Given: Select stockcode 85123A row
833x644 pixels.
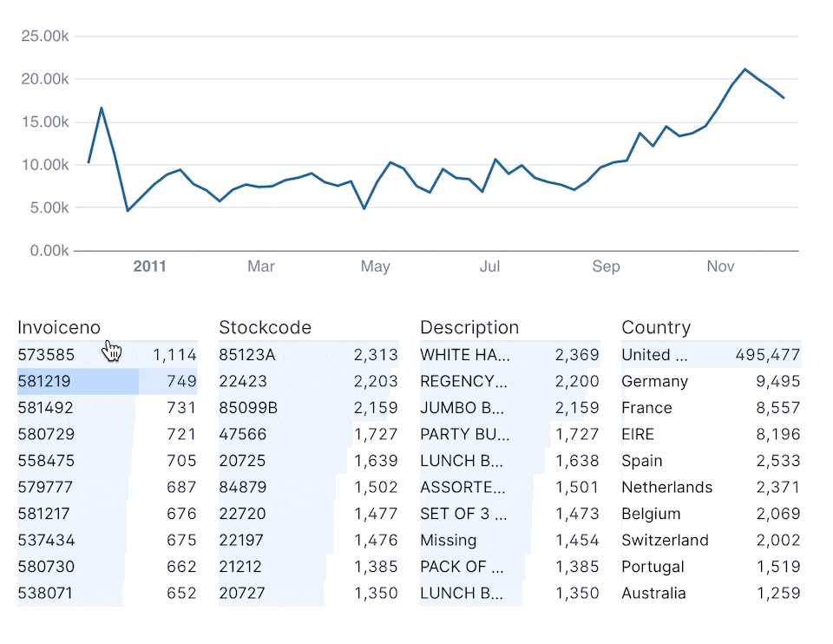Looking at the screenshot, I should [x=308, y=354].
